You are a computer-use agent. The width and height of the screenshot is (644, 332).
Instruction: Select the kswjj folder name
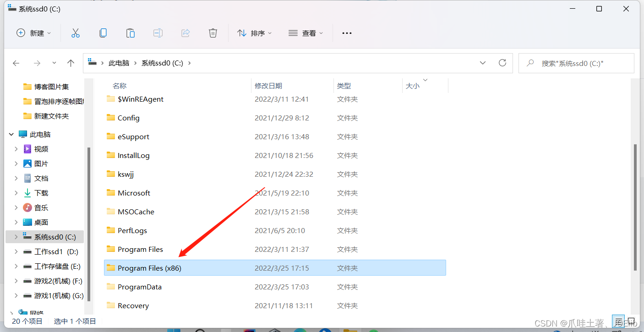pyautogui.click(x=126, y=174)
